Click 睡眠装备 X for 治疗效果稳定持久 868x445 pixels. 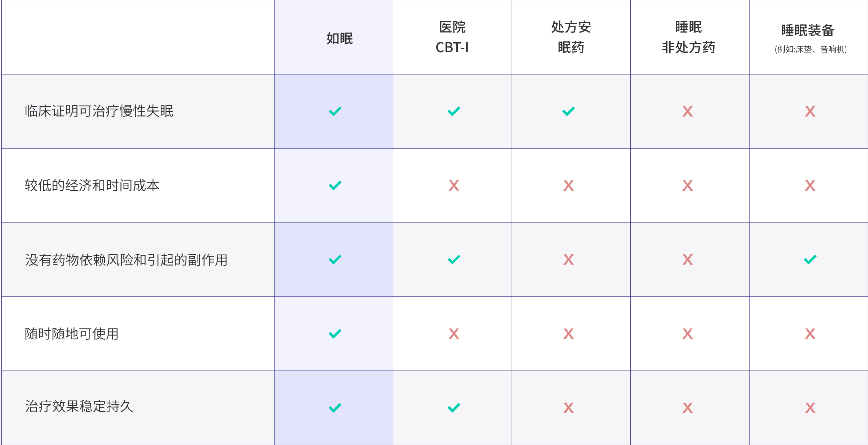tap(810, 407)
